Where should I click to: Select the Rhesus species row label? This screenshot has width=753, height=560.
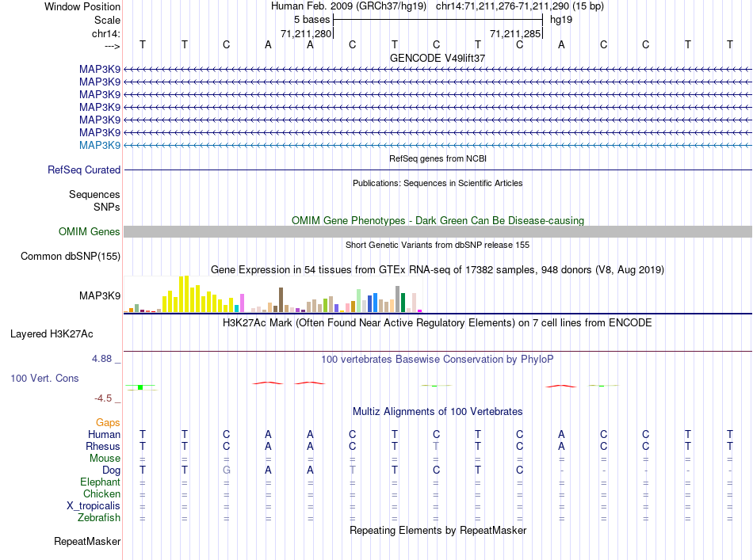click(103, 446)
